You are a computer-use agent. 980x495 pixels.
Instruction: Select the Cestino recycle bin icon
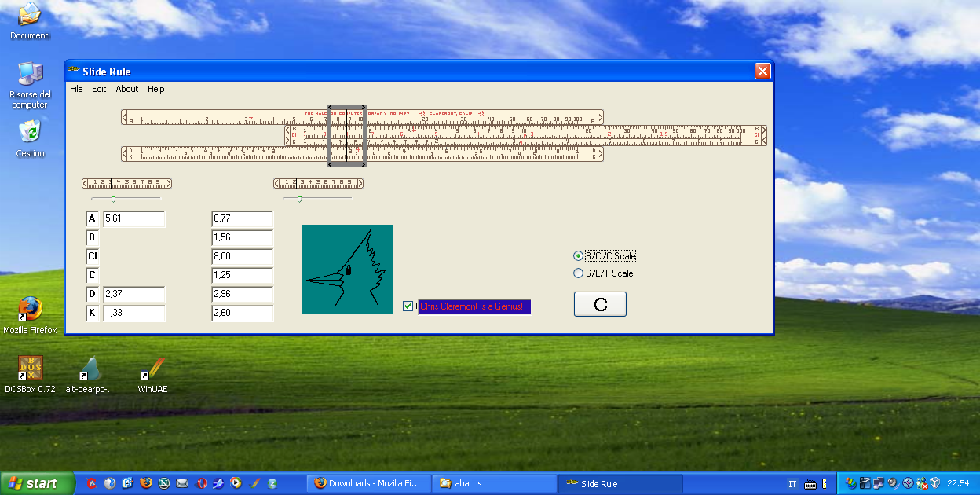point(30,138)
